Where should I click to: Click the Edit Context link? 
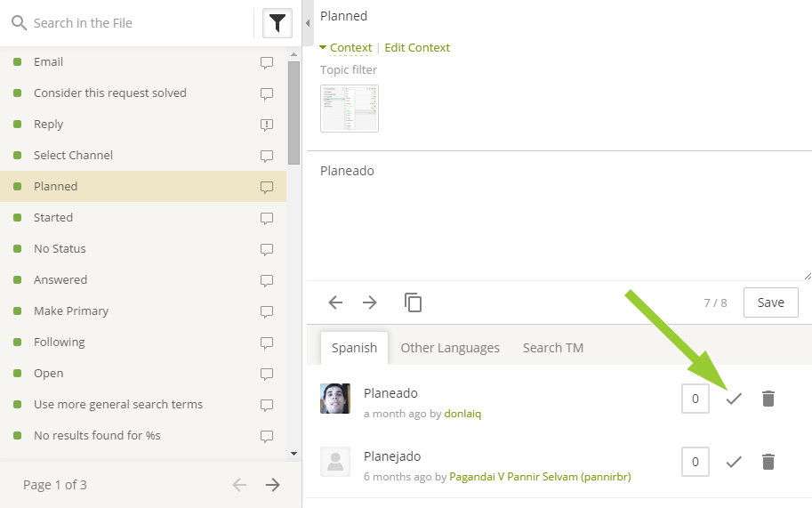click(x=417, y=48)
